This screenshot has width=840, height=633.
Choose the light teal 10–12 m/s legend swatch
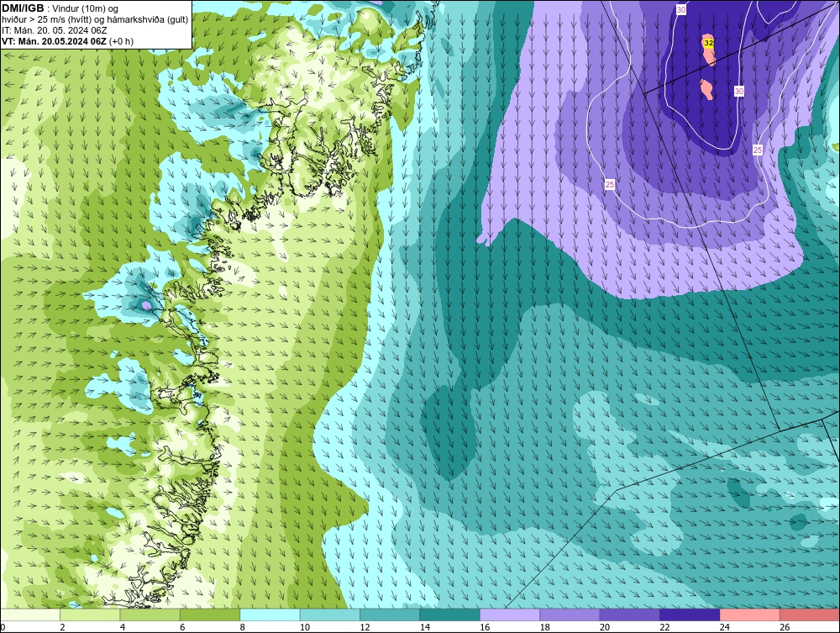pos(330,615)
